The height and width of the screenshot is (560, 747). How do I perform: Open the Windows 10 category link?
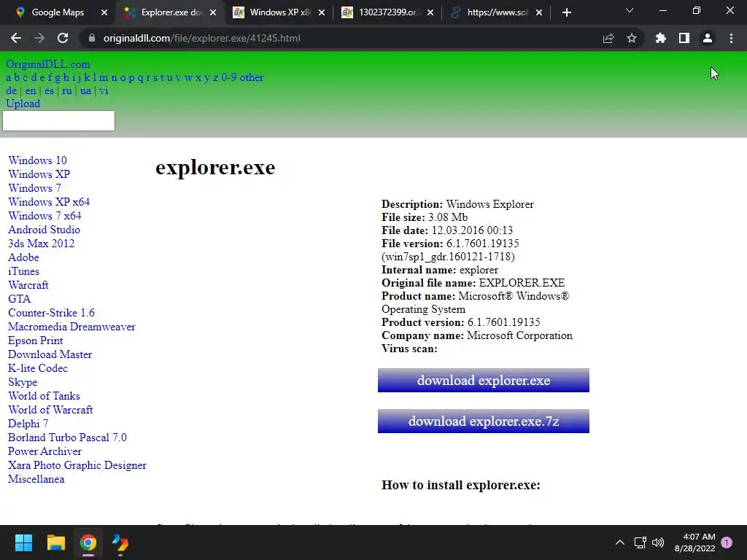[38, 160]
